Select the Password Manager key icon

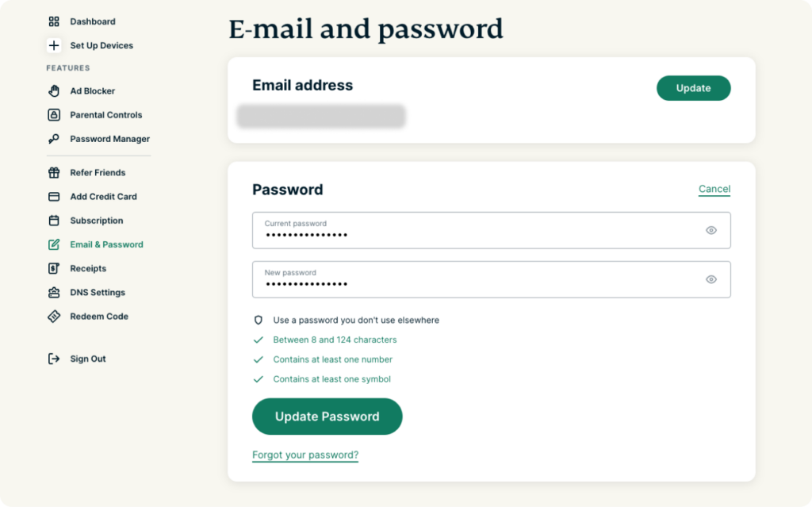[x=52, y=138]
